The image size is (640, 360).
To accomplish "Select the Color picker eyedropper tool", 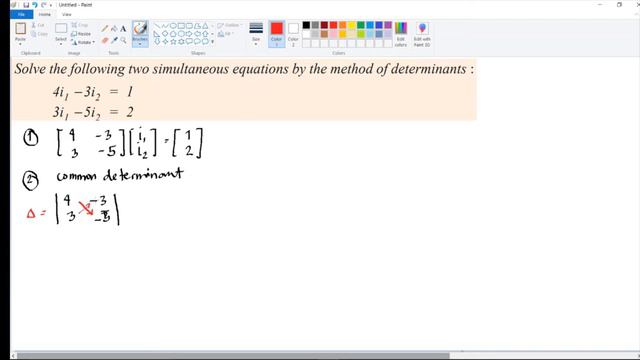I will (114, 40).
